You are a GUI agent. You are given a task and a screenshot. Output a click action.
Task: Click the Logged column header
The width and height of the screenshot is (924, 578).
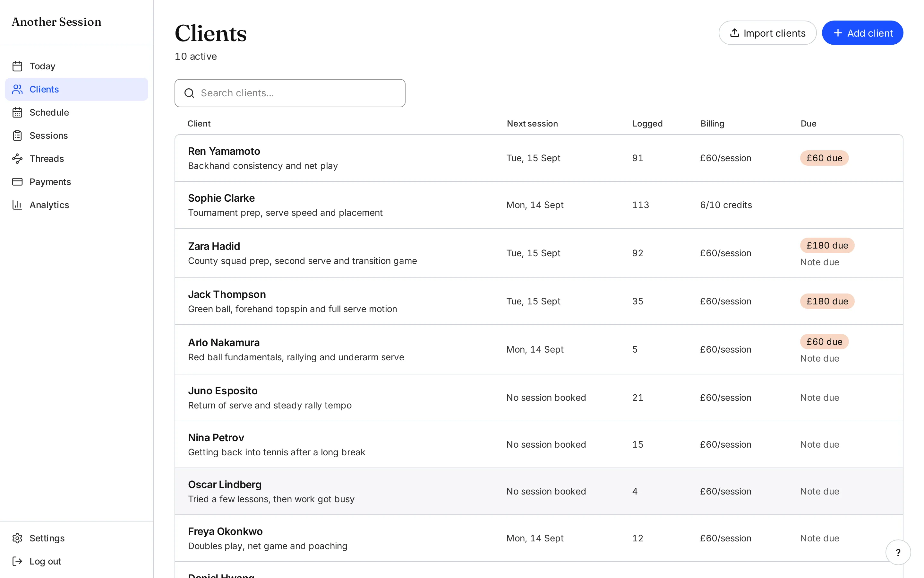tap(647, 124)
